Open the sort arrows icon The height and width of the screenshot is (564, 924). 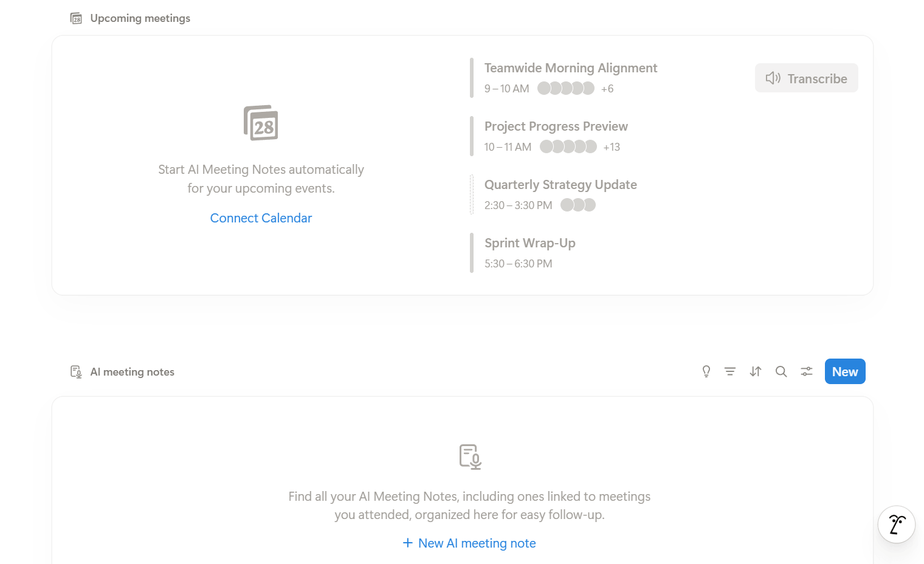pyautogui.click(x=756, y=371)
